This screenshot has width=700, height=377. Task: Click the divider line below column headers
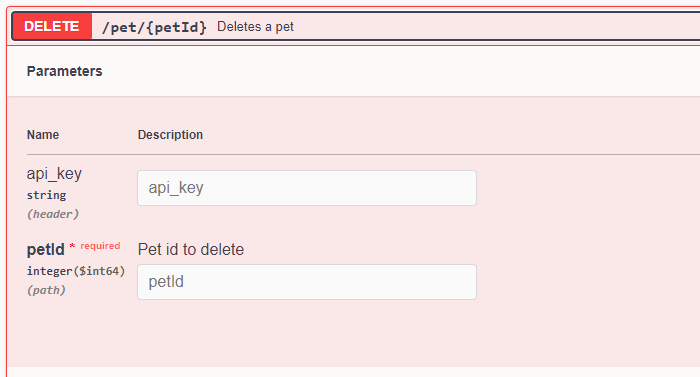coord(363,155)
